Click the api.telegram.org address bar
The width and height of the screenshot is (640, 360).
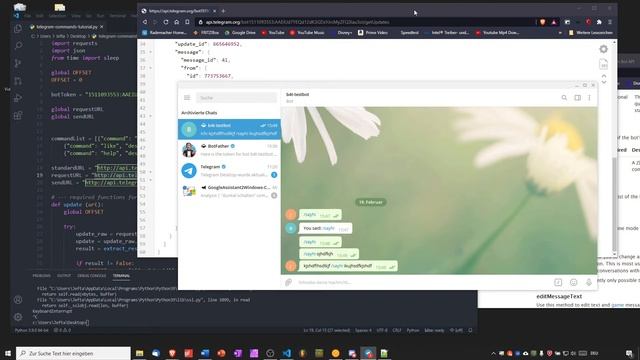[x=365, y=22]
